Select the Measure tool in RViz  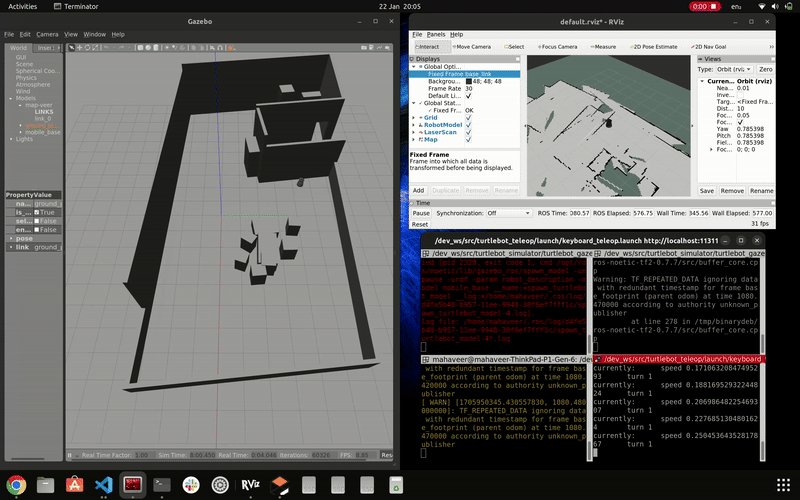[603, 46]
